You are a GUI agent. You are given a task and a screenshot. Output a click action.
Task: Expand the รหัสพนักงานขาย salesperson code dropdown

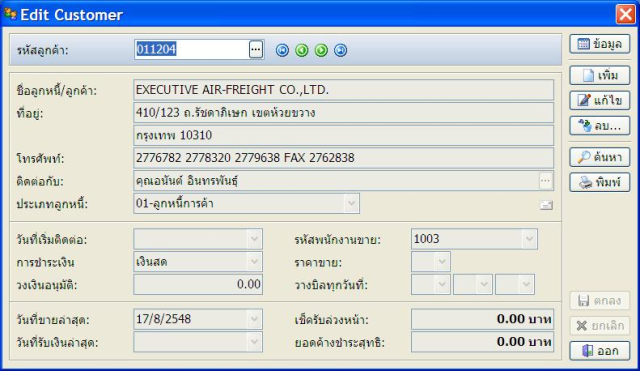(529, 239)
